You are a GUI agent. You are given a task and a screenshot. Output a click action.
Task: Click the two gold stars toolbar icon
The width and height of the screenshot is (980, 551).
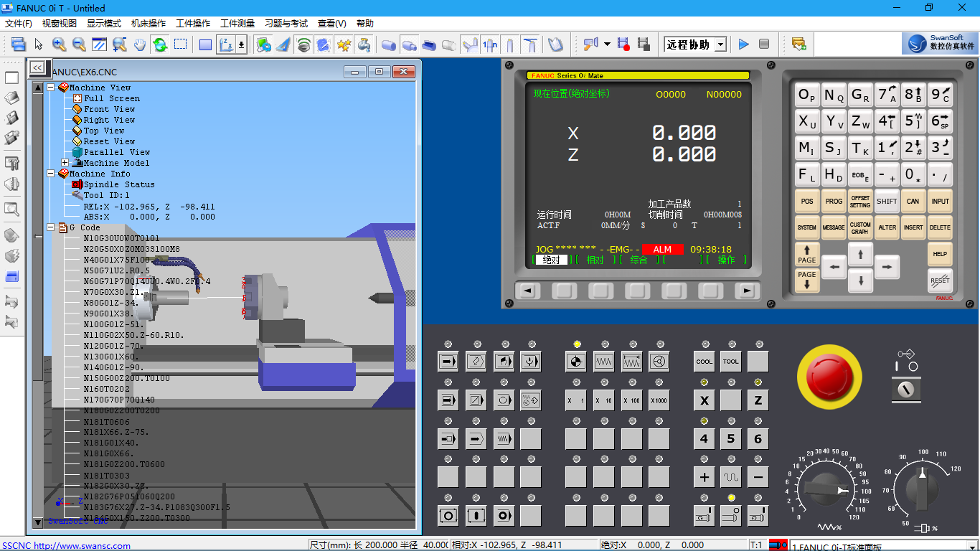[x=344, y=44]
